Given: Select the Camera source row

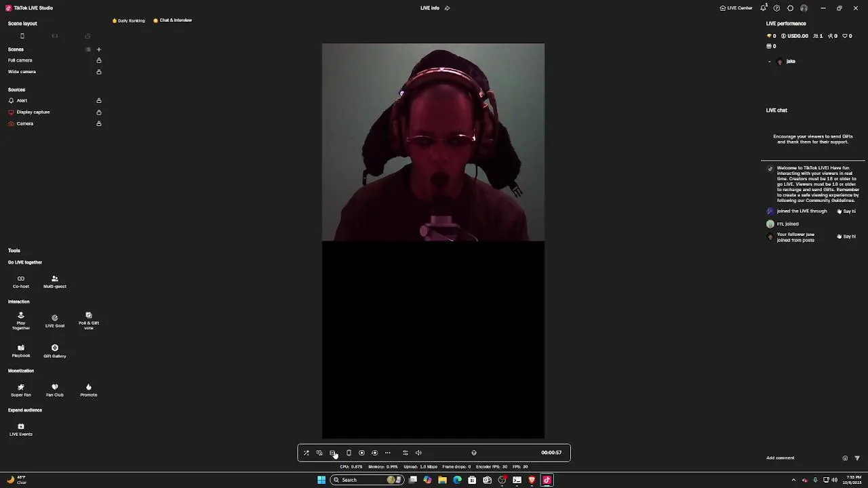Looking at the screenshot, I should pyautogui.click(x=54, y=123).
